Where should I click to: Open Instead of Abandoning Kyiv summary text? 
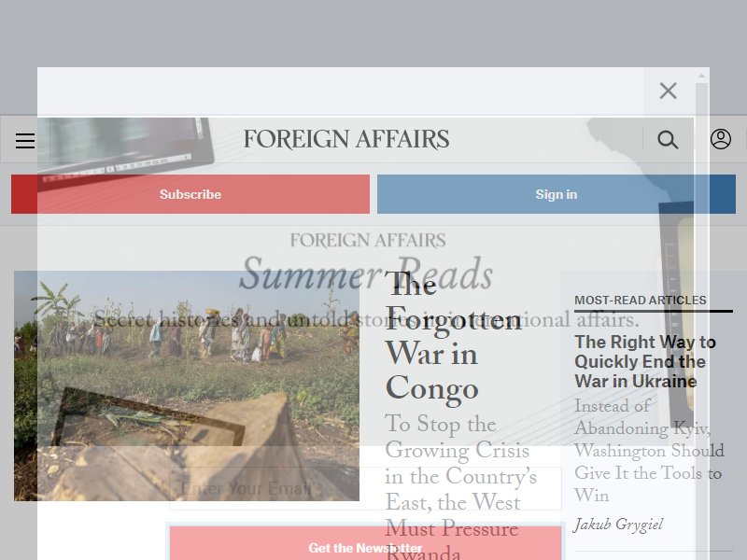coord(649,451)
